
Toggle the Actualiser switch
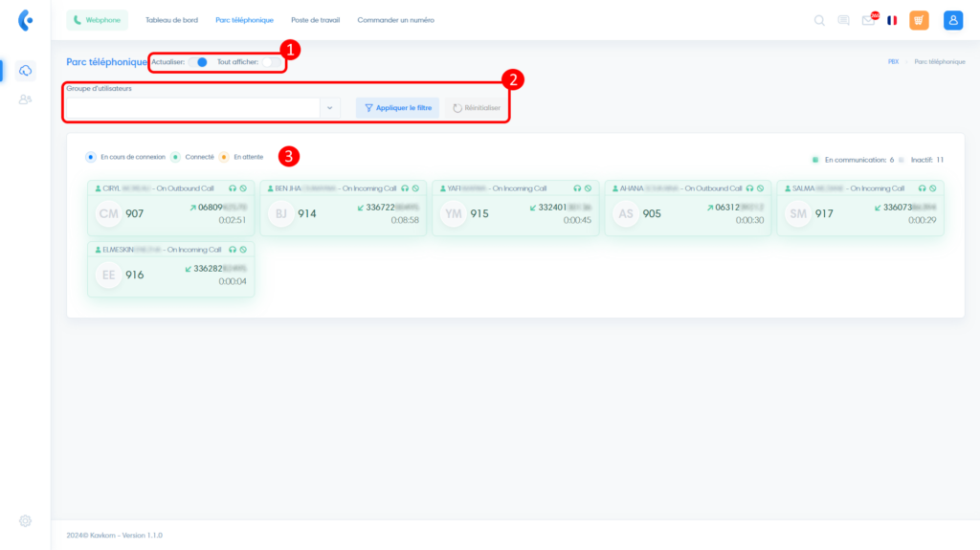[x=198, y=62]
